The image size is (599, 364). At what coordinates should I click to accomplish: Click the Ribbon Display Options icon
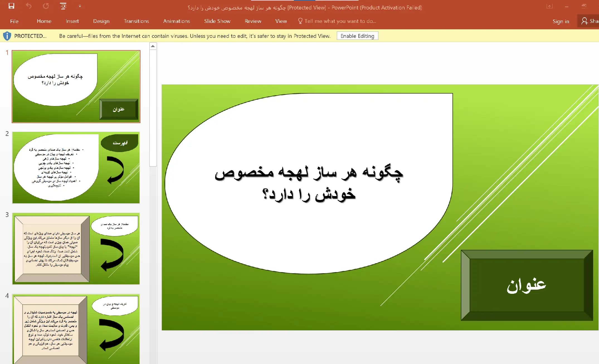pyautogui.click(x=549, y=6)
